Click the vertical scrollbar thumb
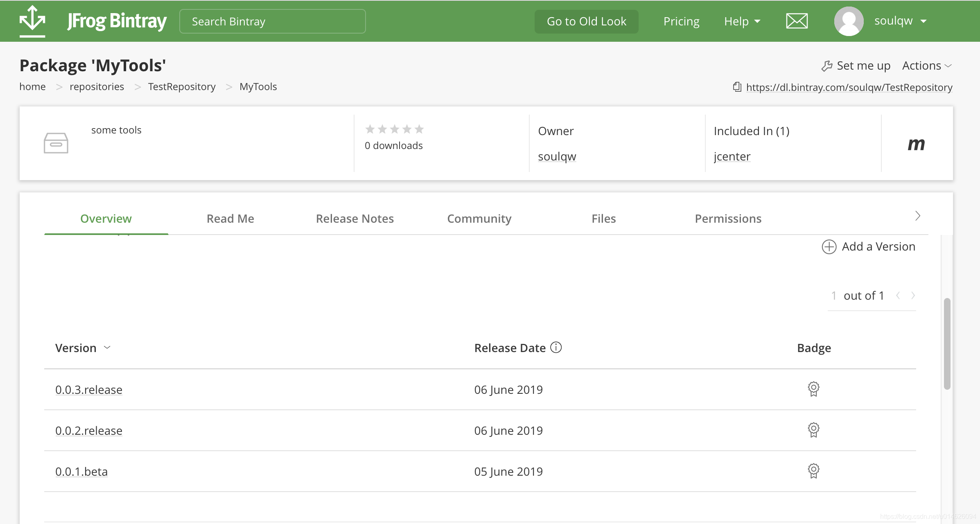The image size is (980, 524). point(947,344)
